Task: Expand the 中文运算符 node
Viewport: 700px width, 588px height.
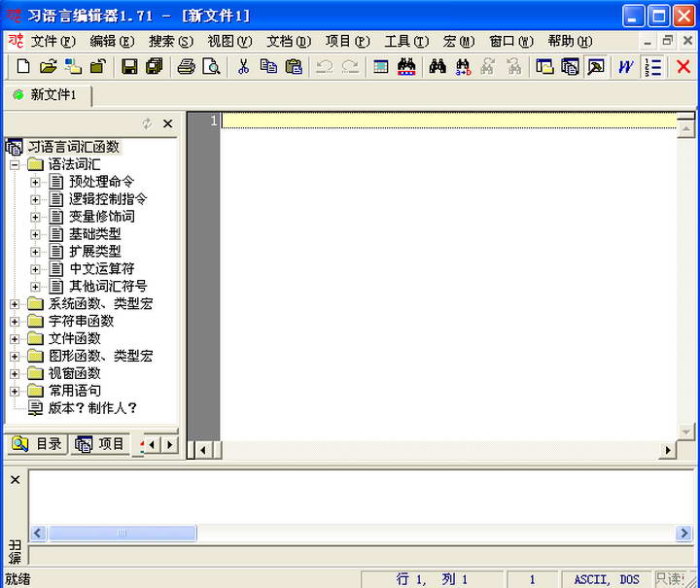Action: [35, 269]
